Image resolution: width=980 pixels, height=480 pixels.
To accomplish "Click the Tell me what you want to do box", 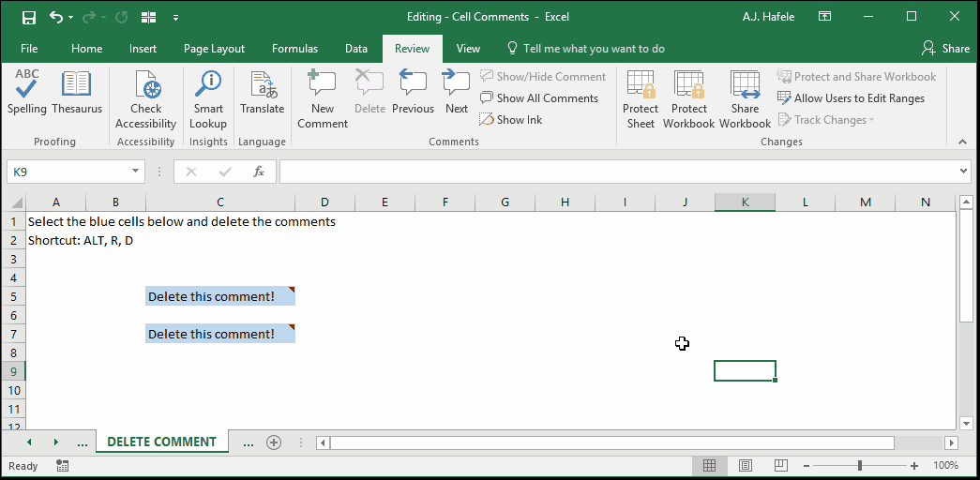I will [x=585, y=48].
